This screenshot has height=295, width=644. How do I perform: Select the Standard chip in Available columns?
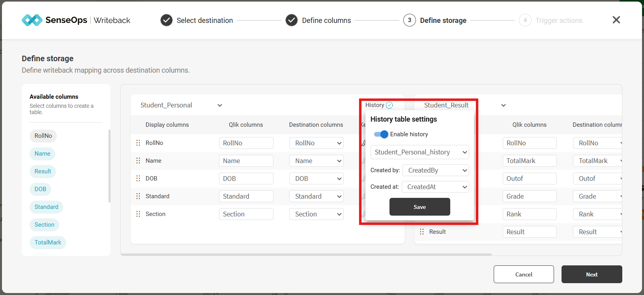[46, 207]
